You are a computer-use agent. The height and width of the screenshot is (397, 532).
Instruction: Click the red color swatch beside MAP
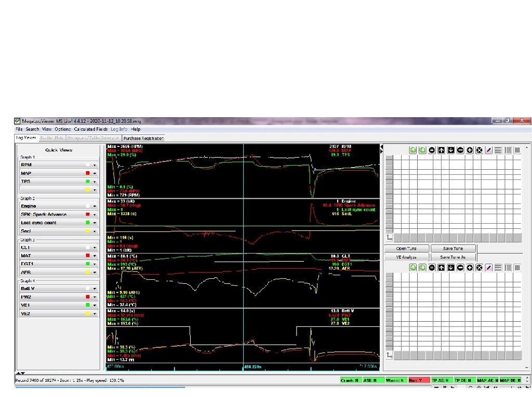(x=88, y=173)
